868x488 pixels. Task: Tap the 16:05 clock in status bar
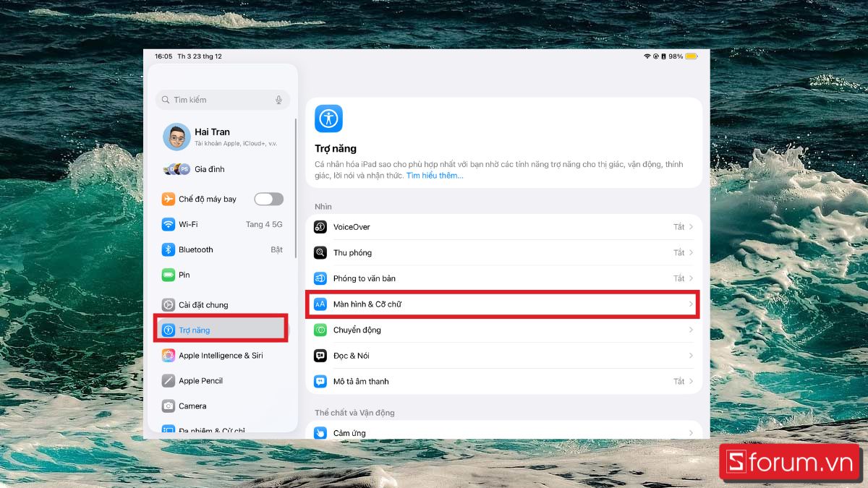coord(163,56)
